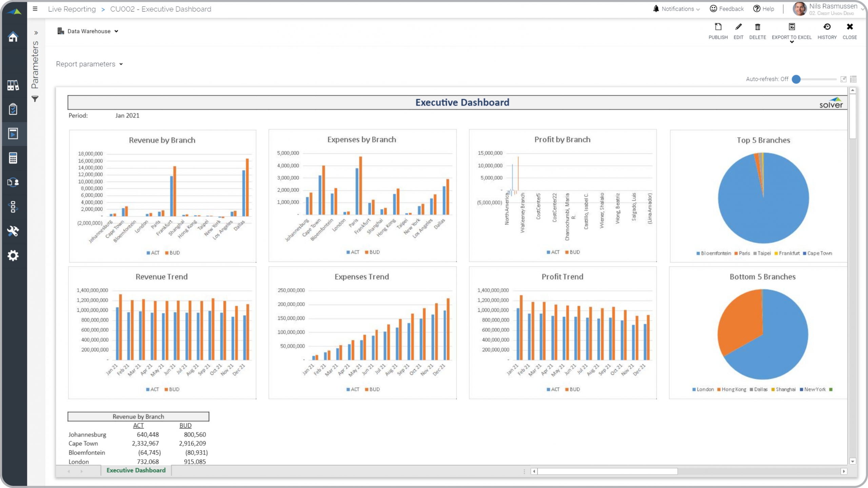Open the settings gear in sidebar
The height and width of the screenshot is (488, 868).
tap(13, 255)
